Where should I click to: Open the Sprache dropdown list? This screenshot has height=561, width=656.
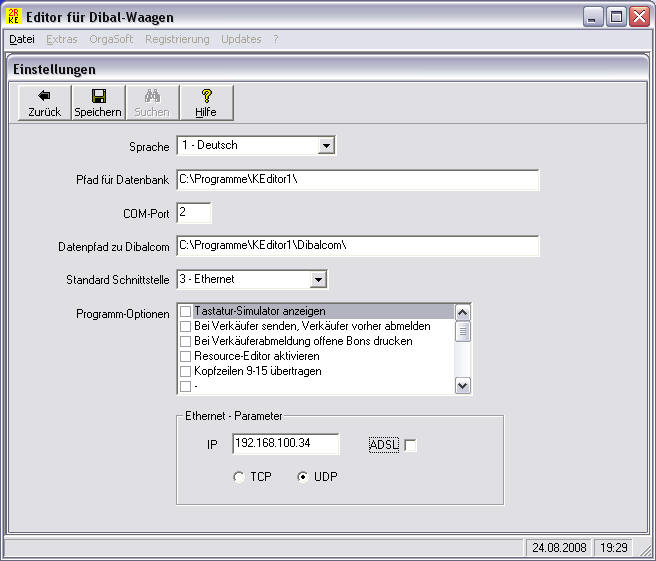click(325, 146)
